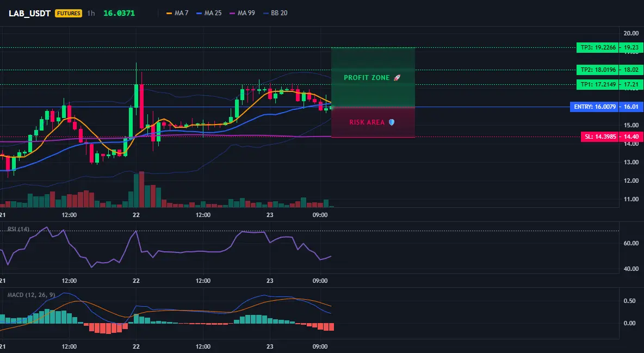Image resolution: width=644 pixels, height=353 pixels.
Task: Click the TP3: 19.2266 label
Action: coord(598,47)
